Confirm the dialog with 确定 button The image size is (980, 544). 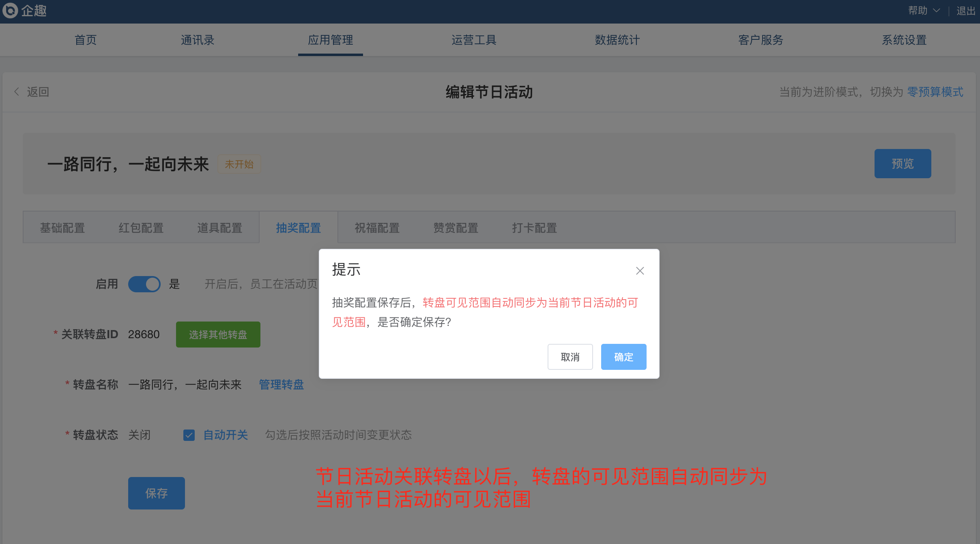623,357
